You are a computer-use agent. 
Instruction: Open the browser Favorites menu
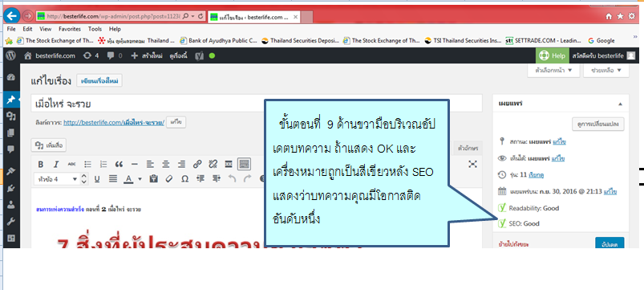click(70, 29)
